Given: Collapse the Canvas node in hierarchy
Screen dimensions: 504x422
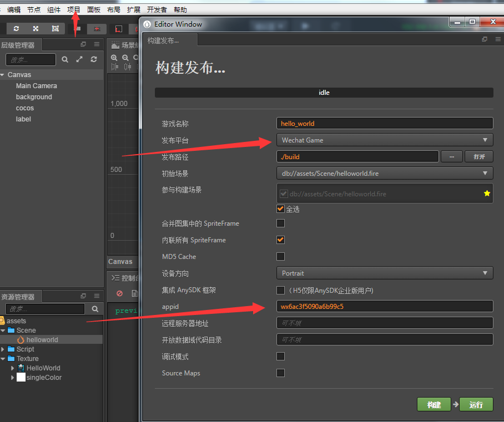Looking at the screenshot, I should (x=2, y=75).
